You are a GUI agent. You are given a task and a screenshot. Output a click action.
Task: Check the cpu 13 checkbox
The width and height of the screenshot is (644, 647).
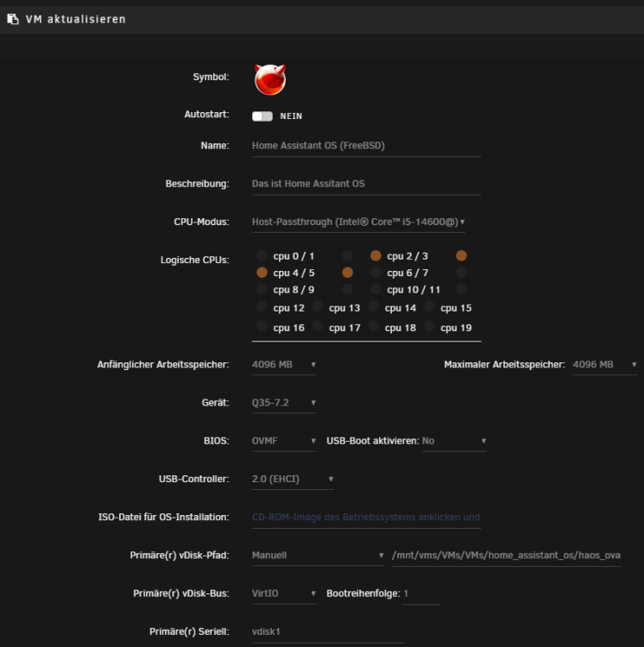318,306
